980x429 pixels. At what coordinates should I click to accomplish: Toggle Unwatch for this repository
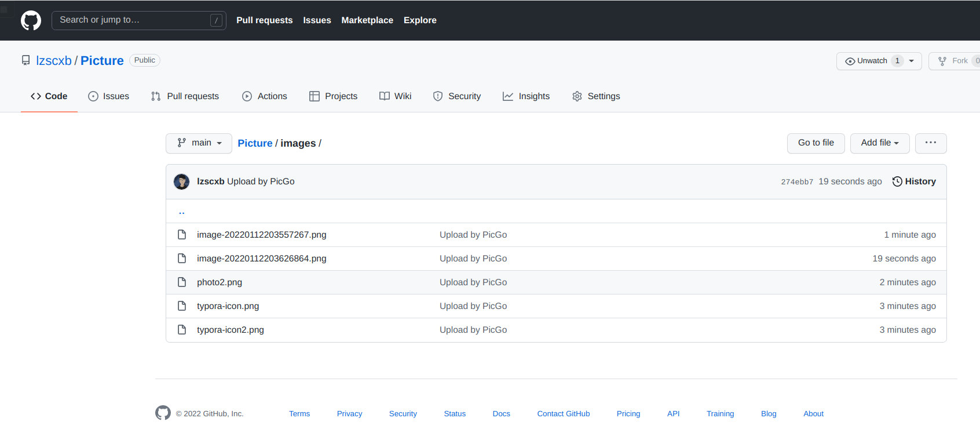[x=867, y=61]
